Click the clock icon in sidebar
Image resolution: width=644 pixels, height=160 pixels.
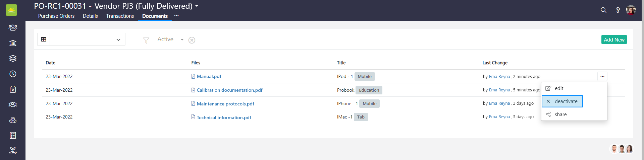tap(13, 74)
